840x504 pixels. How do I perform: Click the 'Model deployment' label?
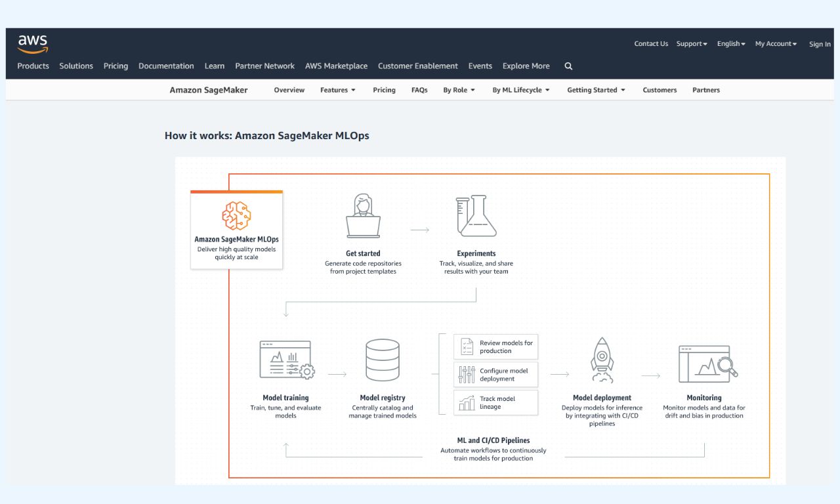(602, 398)
